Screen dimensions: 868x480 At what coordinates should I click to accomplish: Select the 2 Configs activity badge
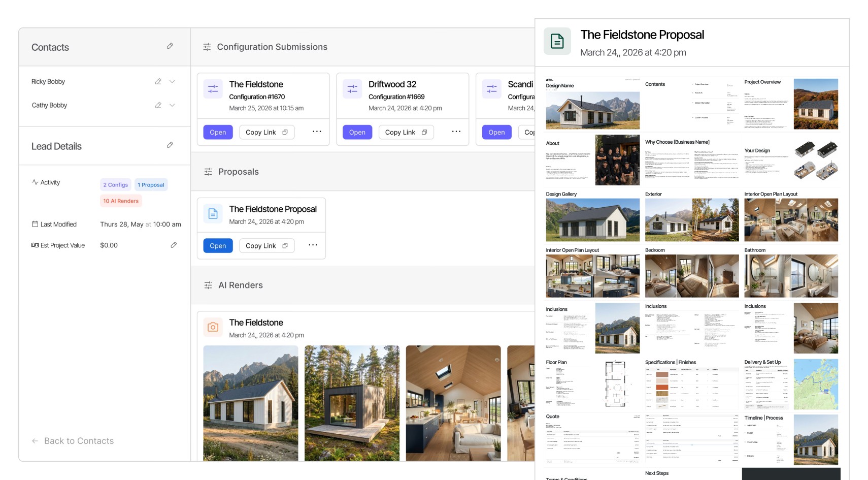coord(116,185)
